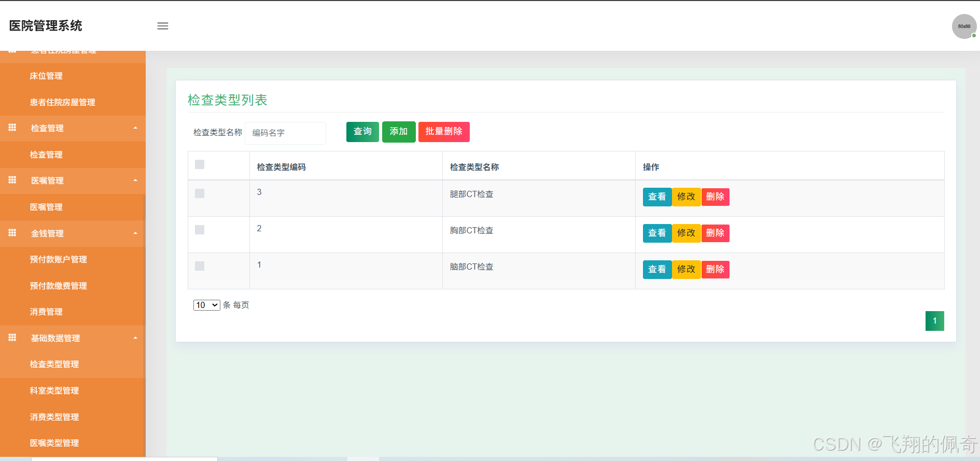Click the 医院管理系统 title logo

click(46, 26)
